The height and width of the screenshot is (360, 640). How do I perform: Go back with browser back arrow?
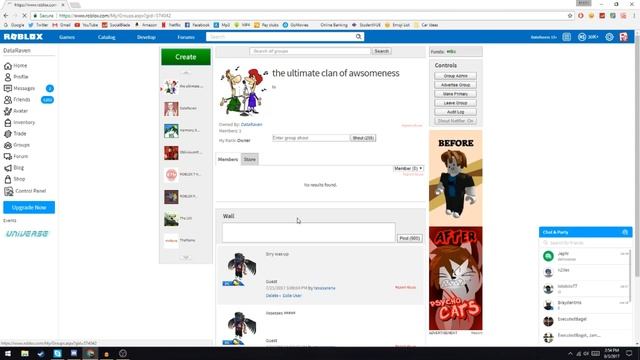(6, 16)
